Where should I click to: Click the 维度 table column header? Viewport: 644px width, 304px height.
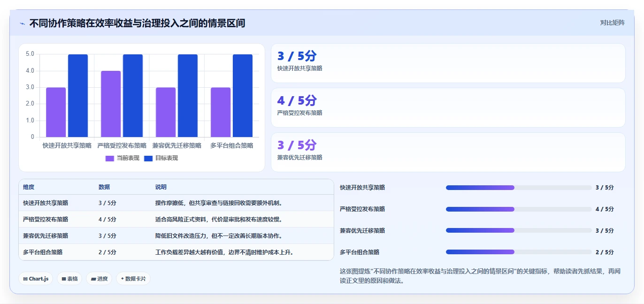pos(29,187)
